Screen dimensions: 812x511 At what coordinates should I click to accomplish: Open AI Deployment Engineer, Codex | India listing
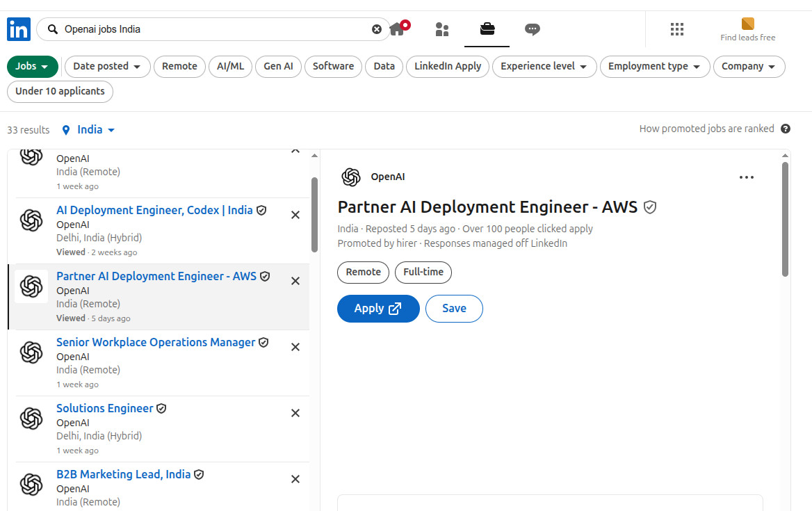(x=154, y=210)
